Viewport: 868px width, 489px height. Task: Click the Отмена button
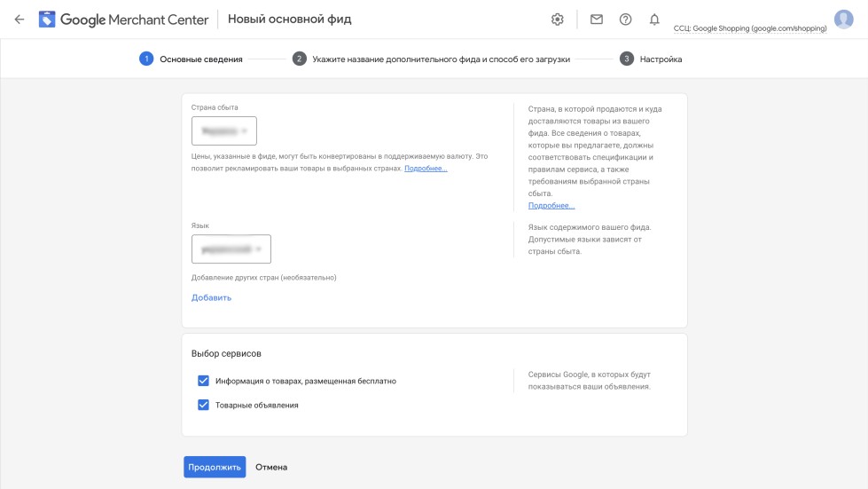(x=271, y=467)
